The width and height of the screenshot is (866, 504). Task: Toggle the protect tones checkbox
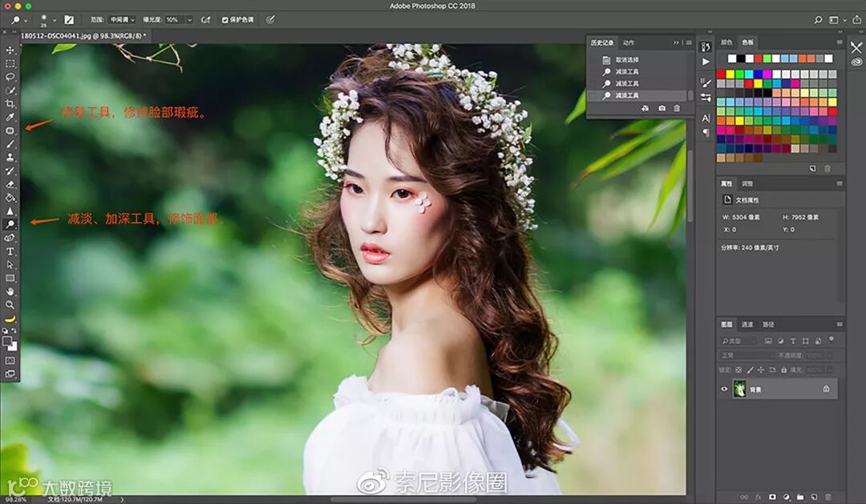tap(225, 20)
